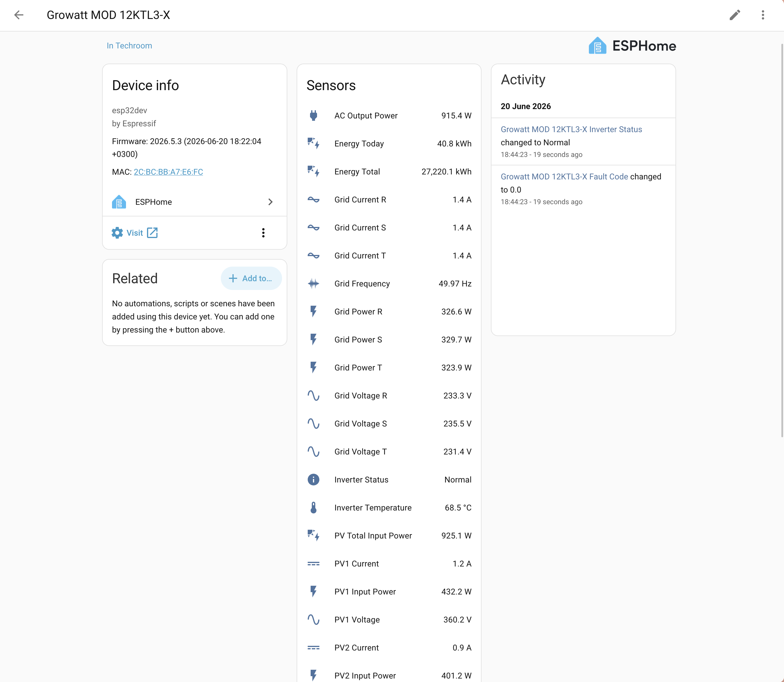This screenshot has height=682, width=784.
Task: Open external link icon next to Visit
Action: point(152,233)
